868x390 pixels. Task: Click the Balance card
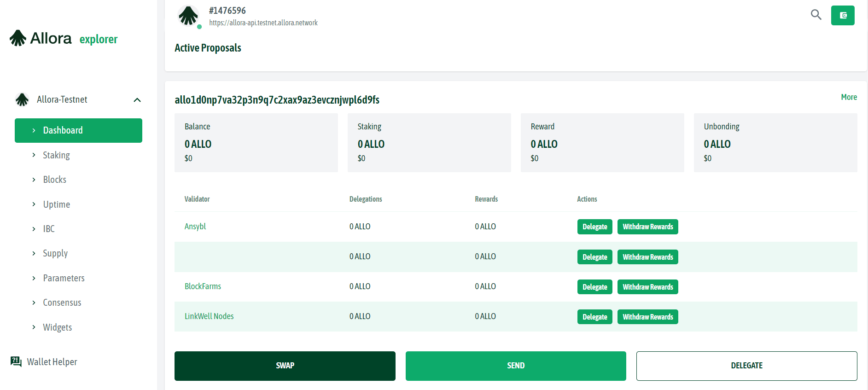tap(256, 143)
